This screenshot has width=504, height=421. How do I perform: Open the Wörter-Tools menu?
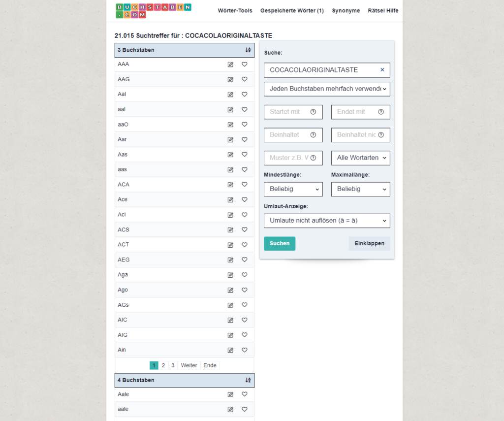click(x=235, y=11)
